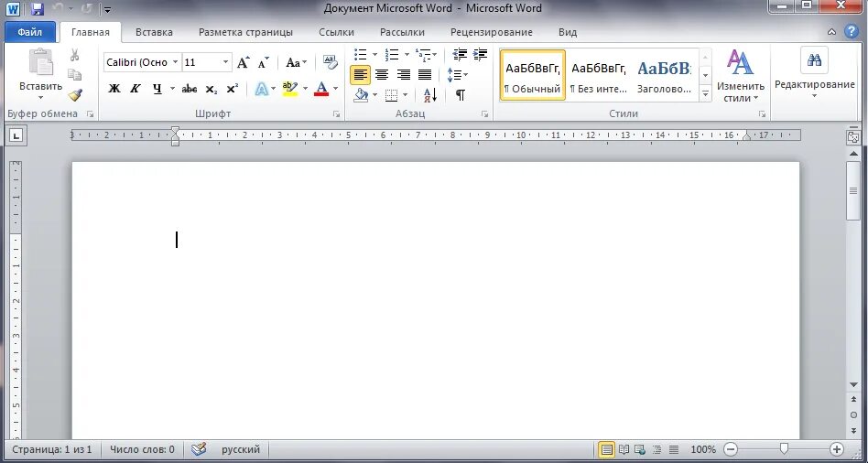Switch to Print Layout view in status bar
This screenshot has height=463, width=868.
607,449
